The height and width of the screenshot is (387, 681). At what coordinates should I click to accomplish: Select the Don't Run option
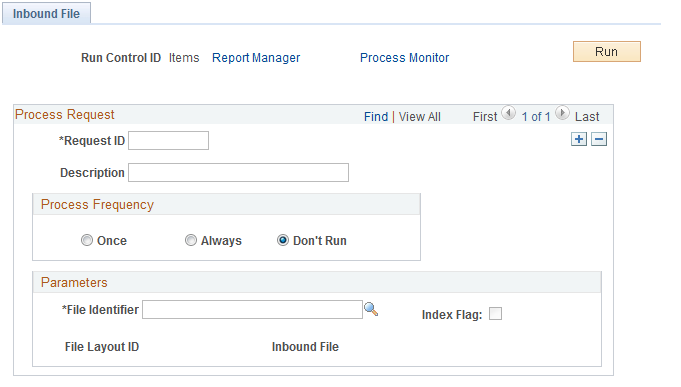(283, 240)
